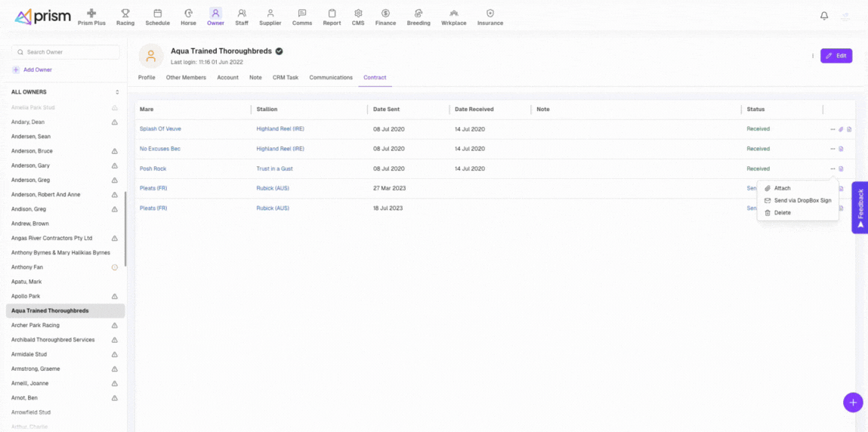Viewport: 868px width, 432px height.
Task: Click the paperclip icon on Splash Of Veuve row
Action: click(x=841, y=129)
